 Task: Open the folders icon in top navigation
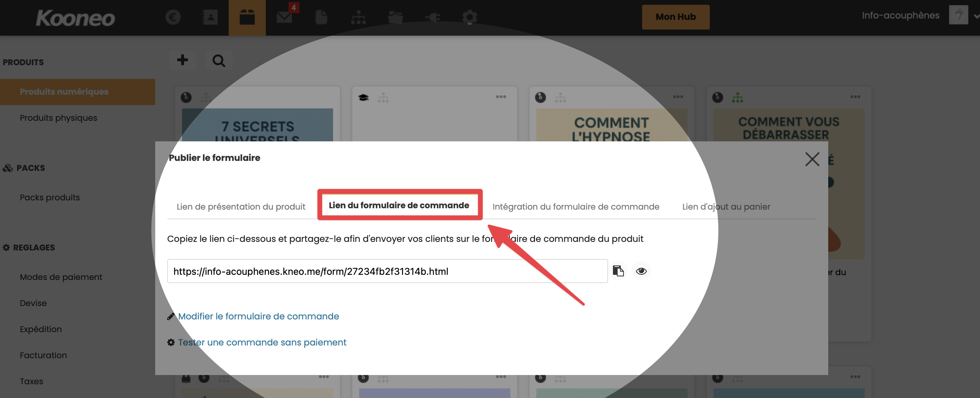pyautogui.click(x=395, y=17)
